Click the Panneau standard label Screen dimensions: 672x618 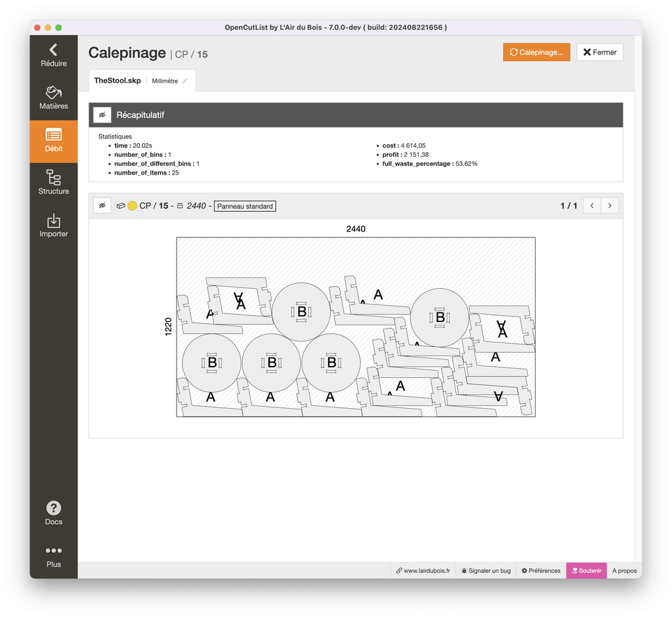click(245, 206)
